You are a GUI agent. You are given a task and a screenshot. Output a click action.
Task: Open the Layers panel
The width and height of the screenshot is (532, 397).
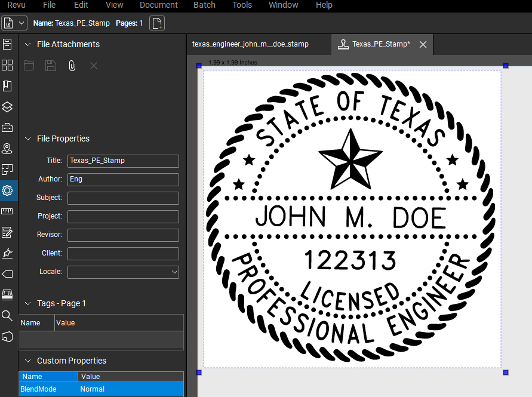(x=7, y=107)
